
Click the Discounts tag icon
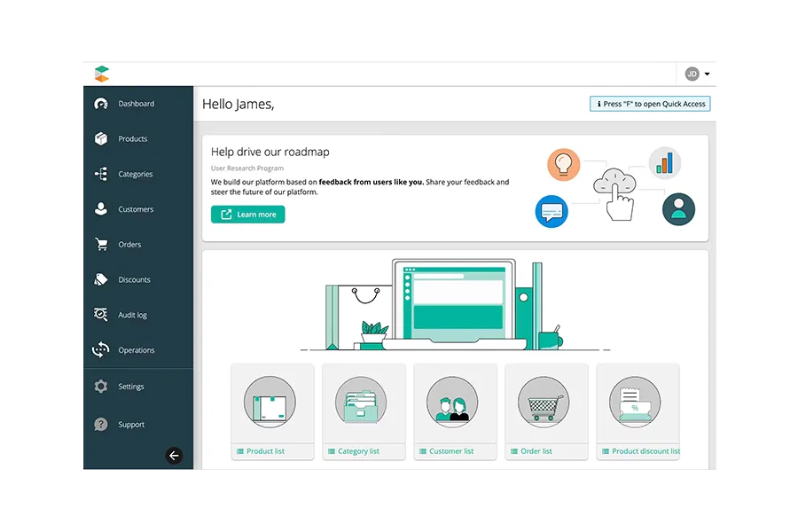click(x=101, y=279)
